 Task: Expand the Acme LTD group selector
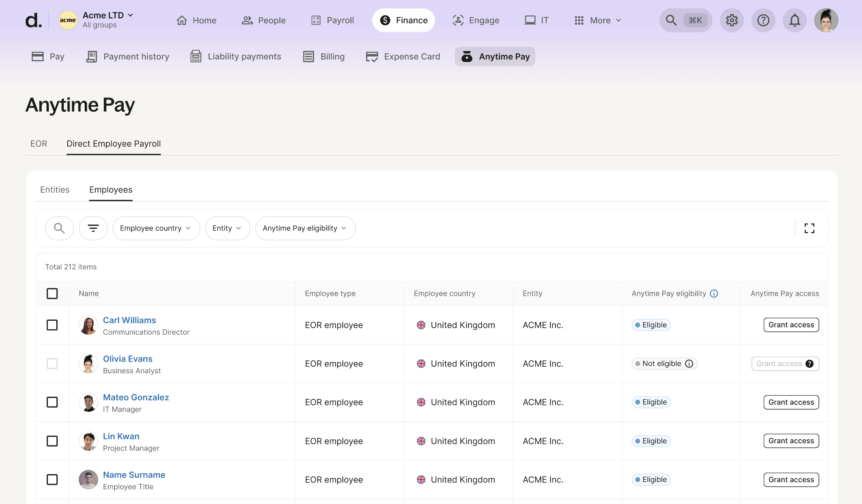point(130,15)
